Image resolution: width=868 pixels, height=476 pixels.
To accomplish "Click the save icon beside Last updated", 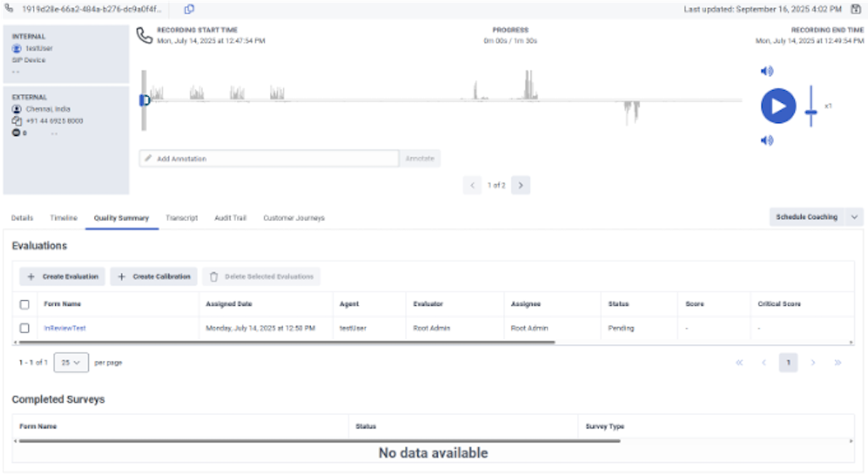I will click(x=856, y=9).
